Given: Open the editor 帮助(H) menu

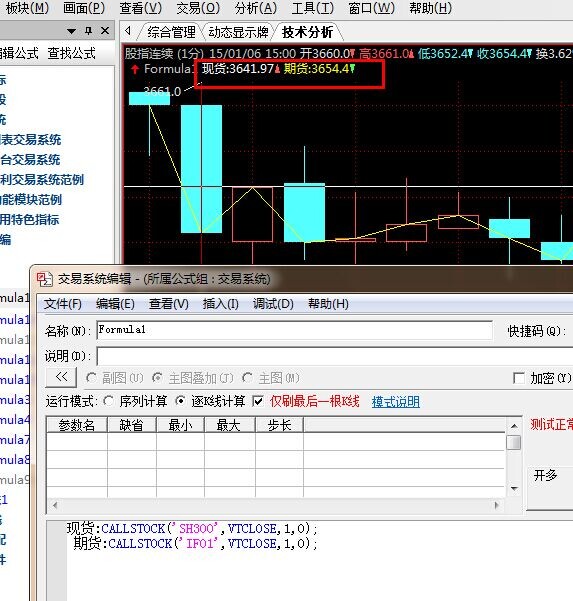Looking at the screenshot, I should pos(328,304).
